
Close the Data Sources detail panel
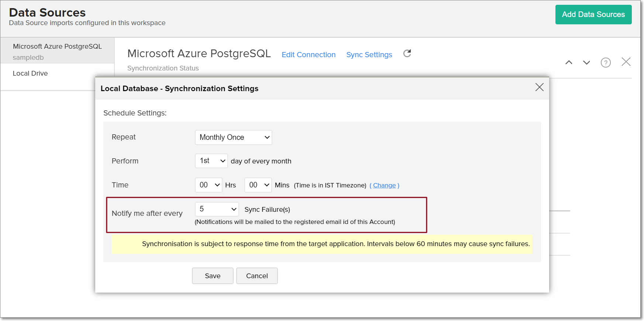626,62
